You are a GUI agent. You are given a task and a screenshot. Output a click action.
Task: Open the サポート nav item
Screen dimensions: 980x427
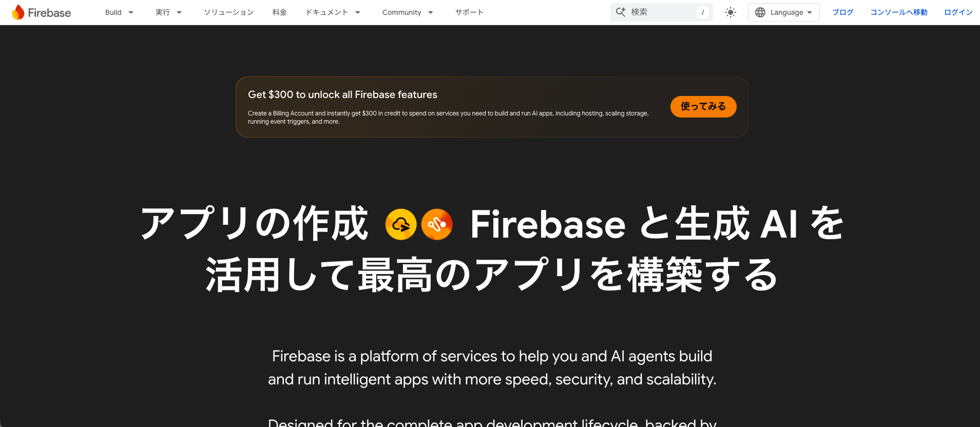[469, 12]
